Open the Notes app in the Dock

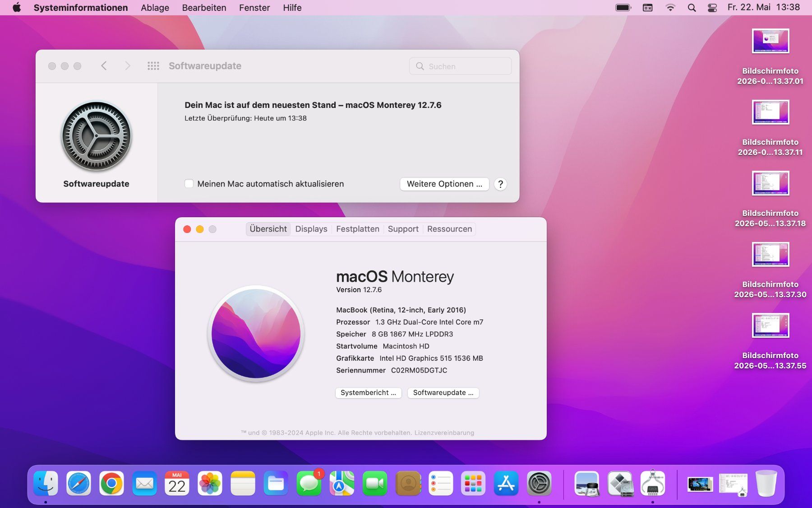[x=243, y=483]
